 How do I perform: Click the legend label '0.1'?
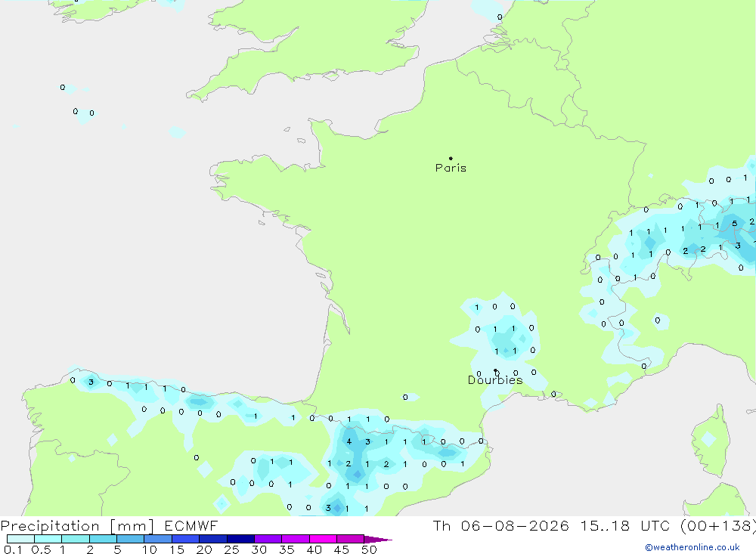tap(13, 549)
